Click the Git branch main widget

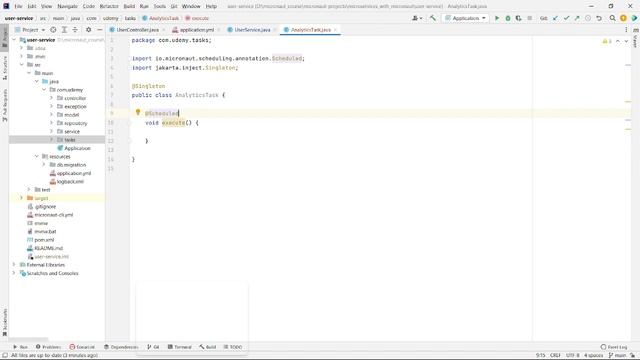618,355
